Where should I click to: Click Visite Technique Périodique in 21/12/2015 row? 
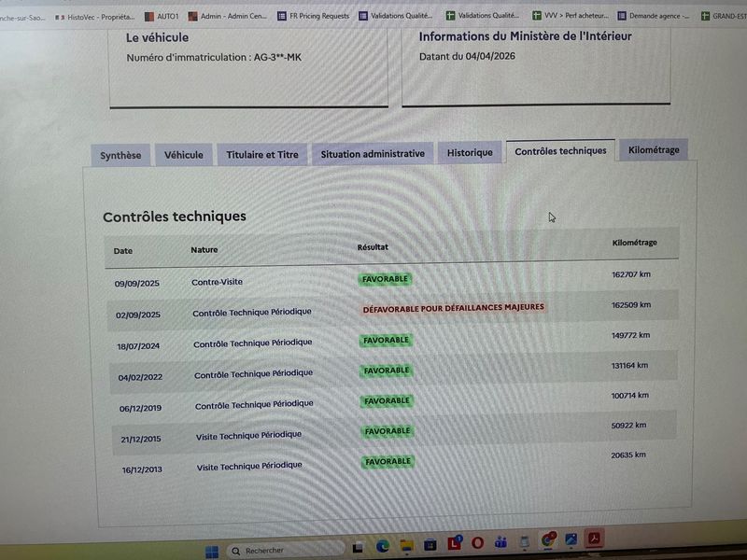coord(248,435)
